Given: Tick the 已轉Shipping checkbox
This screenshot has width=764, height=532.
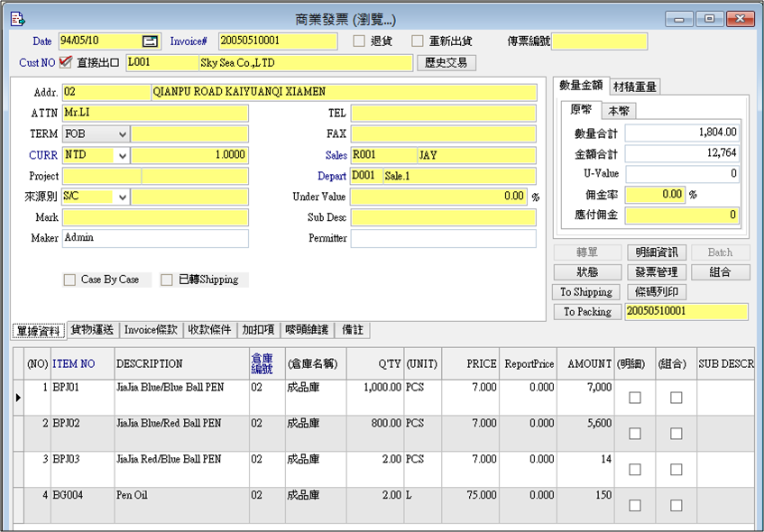Looking at the screenshot, I should tap(167, 280).
